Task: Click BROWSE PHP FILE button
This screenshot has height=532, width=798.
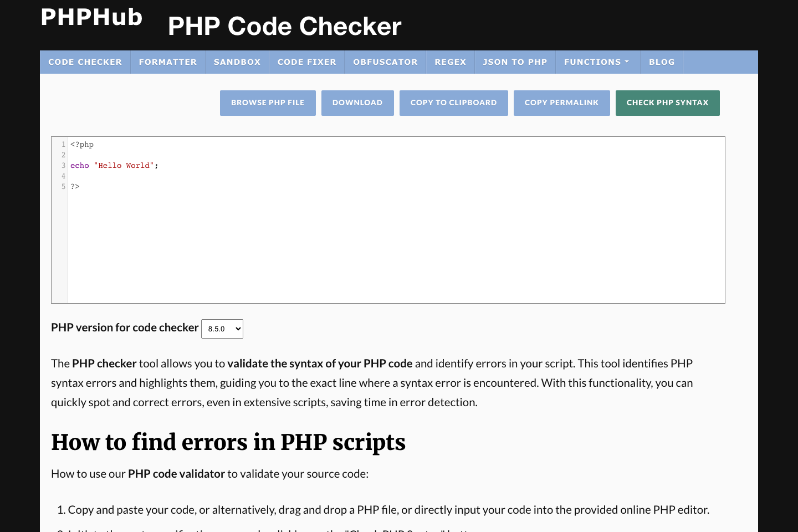Action: click(268, 103)
